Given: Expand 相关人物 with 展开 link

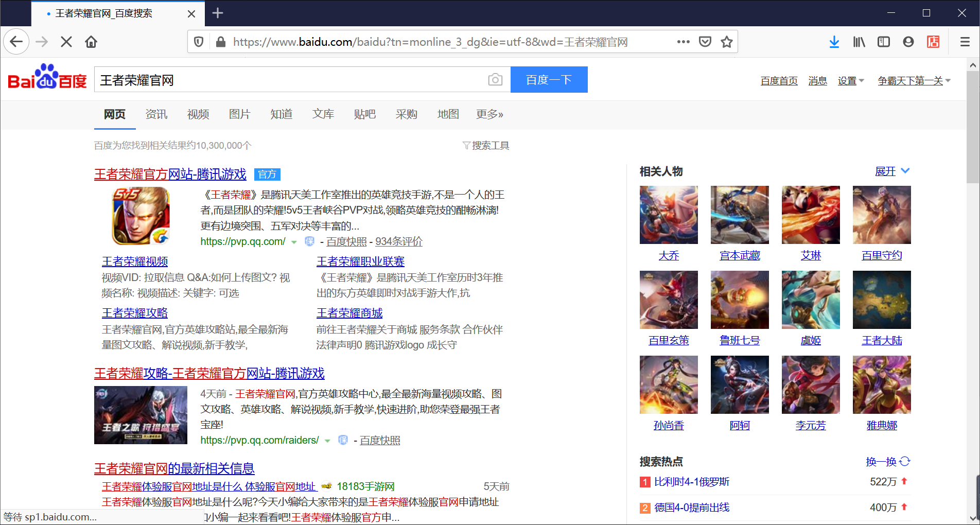Looking at the screenshot, I should [x=892, y=171].
